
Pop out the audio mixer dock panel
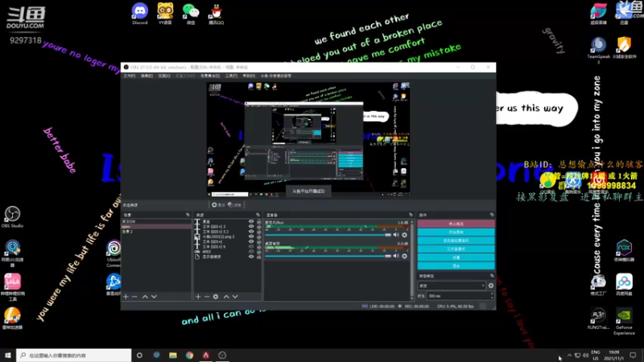[411, 215]
